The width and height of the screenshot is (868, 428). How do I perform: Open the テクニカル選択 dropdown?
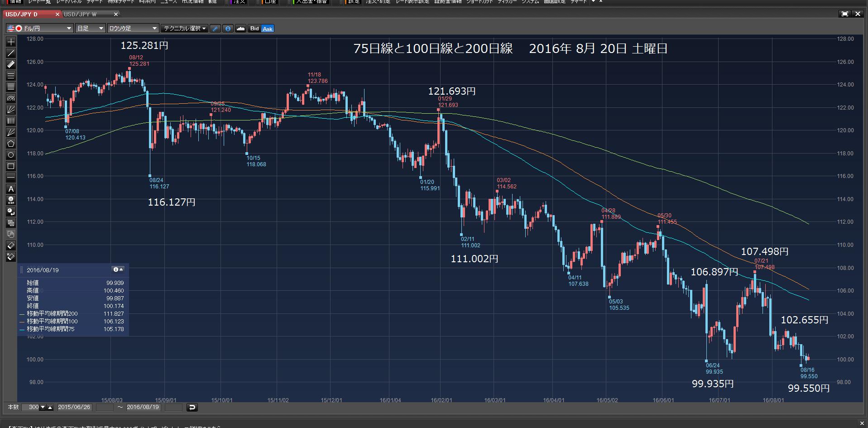(184, 29)
